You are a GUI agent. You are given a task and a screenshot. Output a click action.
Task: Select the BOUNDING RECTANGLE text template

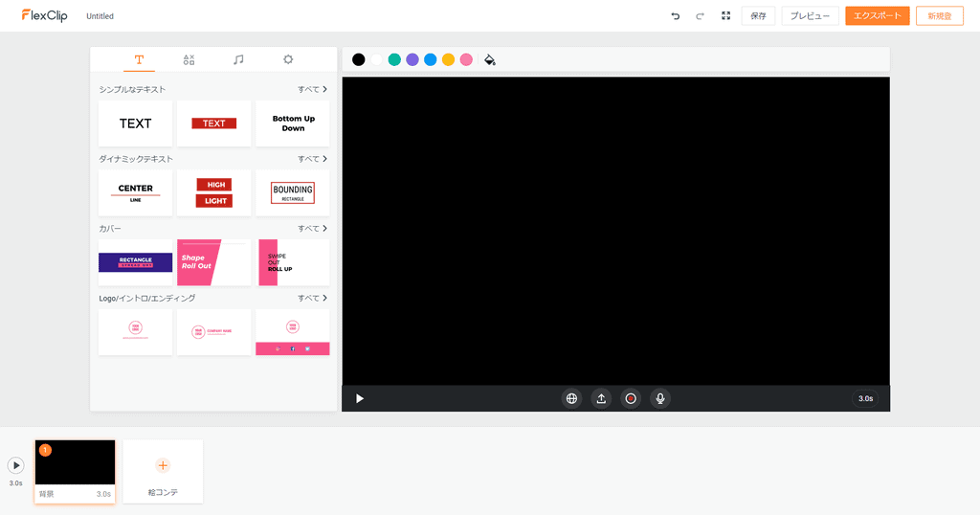click(293, 193)
